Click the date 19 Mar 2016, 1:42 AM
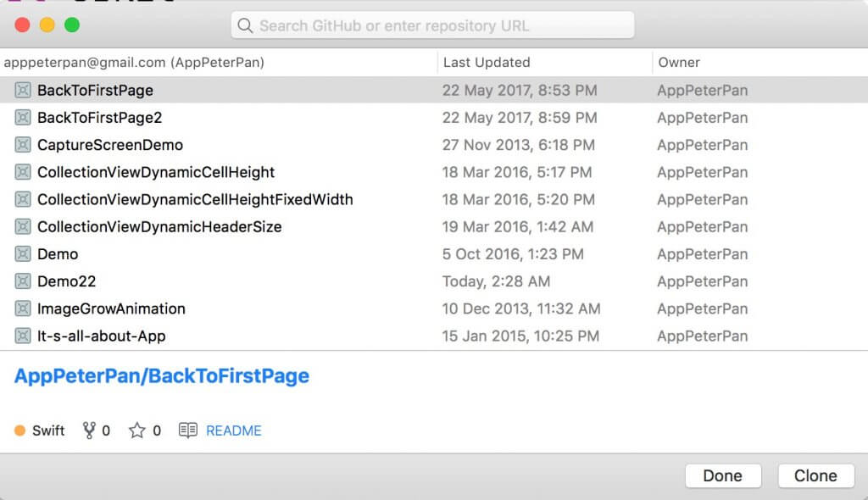 [x=518, y=227]
